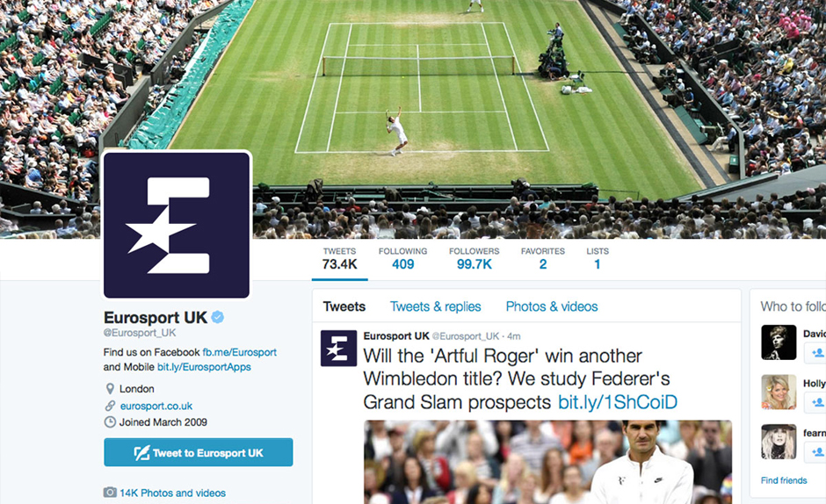Click the link icon beside eurosport.co.uk
826x504 pixels.
click(x=110, y=406)
